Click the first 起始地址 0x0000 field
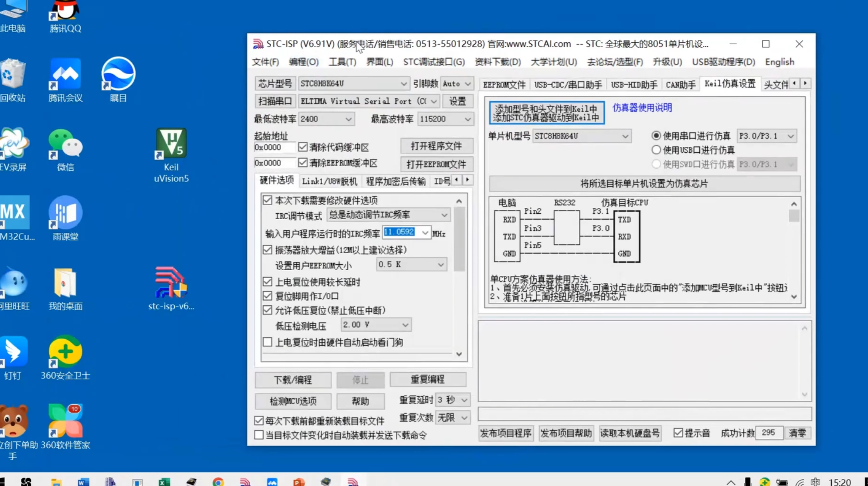 tap(274, 147)
